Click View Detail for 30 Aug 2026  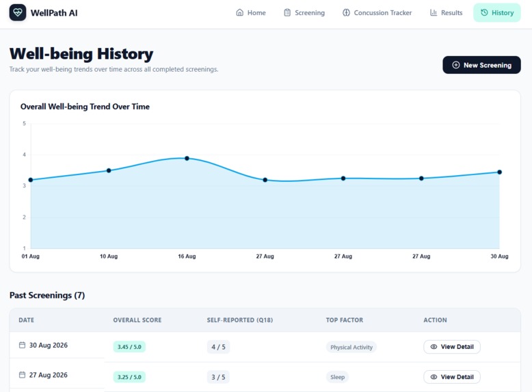[x=452, y=347]
